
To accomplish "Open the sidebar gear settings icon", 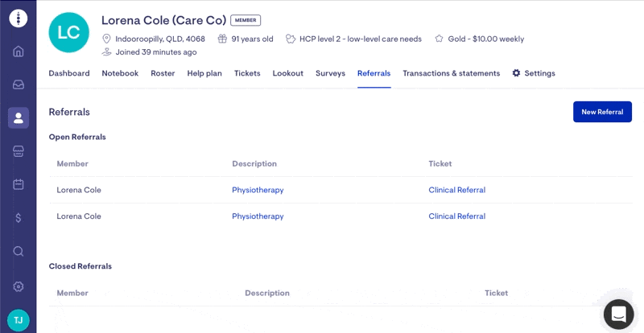I will (x=18, y=286).
